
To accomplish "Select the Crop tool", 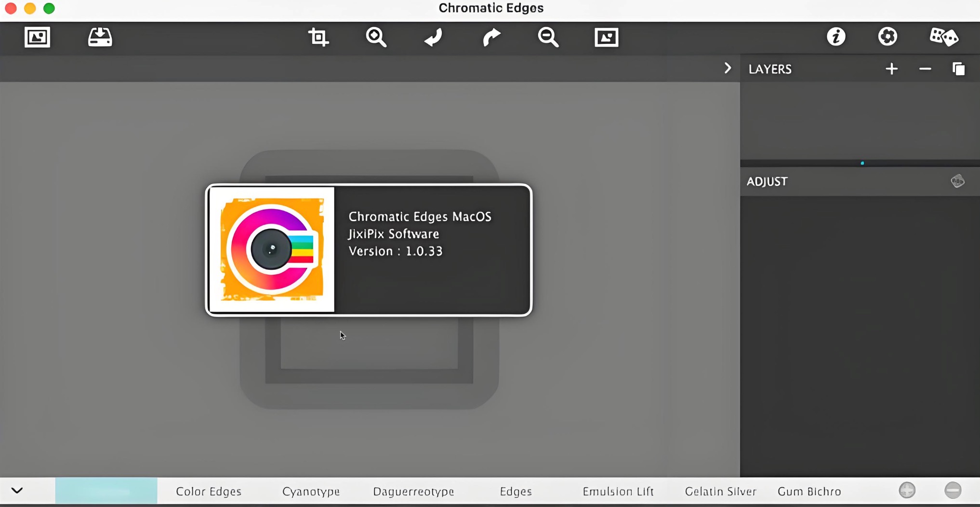I will tap(318, 37).
